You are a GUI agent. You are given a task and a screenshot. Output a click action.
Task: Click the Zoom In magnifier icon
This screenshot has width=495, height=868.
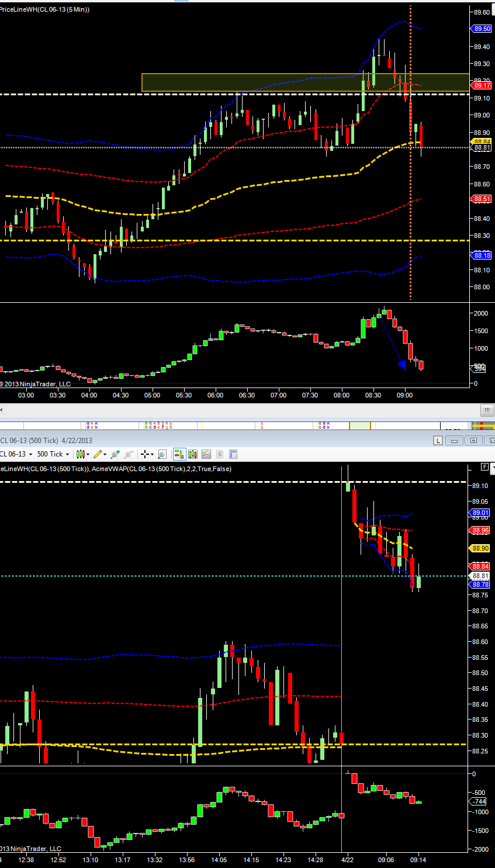tap(115, 454)
